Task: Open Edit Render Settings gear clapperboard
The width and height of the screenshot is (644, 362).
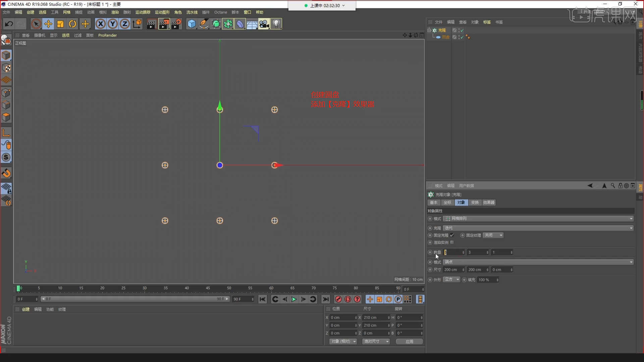Action: coord(176,24)
